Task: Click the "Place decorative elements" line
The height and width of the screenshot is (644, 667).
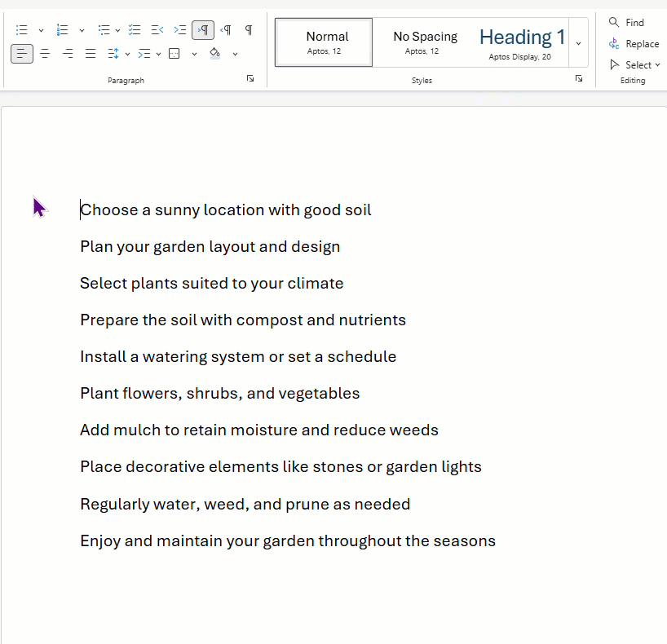Action: coord(280,467)
